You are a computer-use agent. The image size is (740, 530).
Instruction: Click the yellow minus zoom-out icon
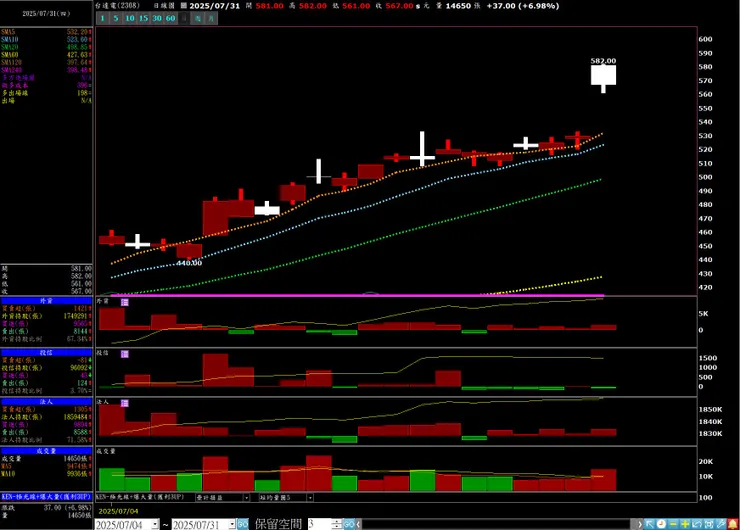click(x=673, y=524)
